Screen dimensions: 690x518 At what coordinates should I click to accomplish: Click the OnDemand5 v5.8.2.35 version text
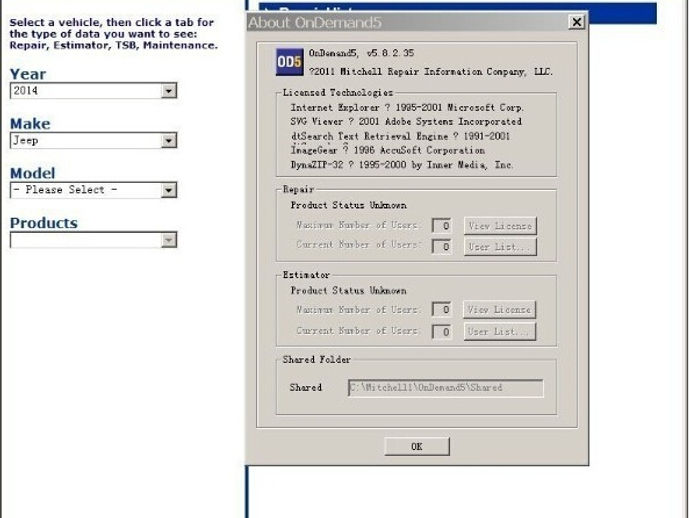point(361,53)
